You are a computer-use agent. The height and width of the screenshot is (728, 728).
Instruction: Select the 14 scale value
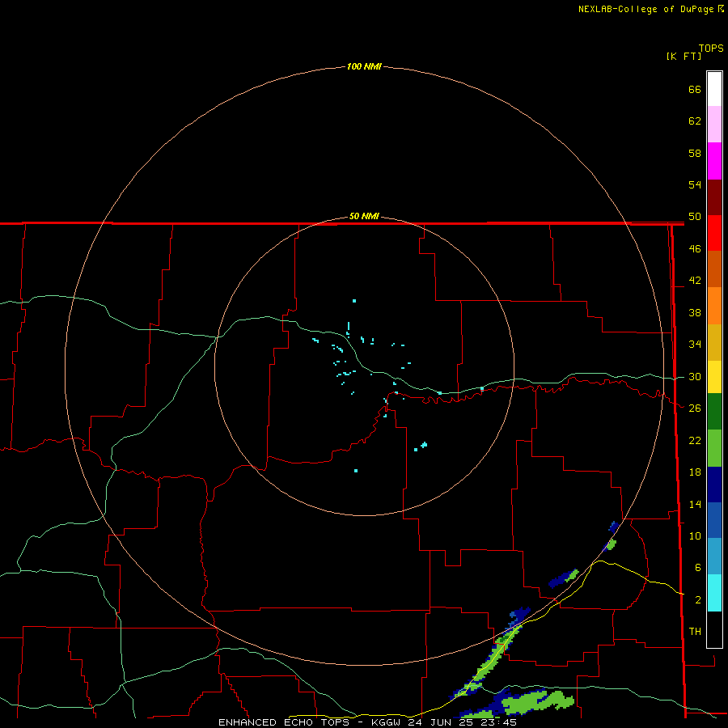[695, 504]
